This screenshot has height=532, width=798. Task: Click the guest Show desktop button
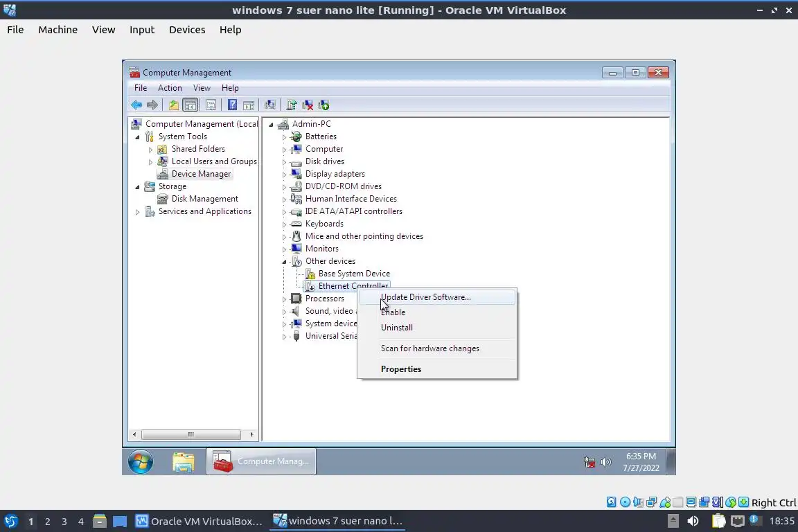coord(671,462)
